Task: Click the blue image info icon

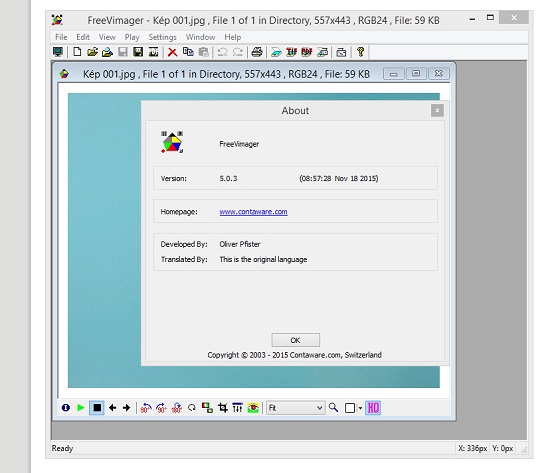Action: pyautogui.click(x=66, y=408)
